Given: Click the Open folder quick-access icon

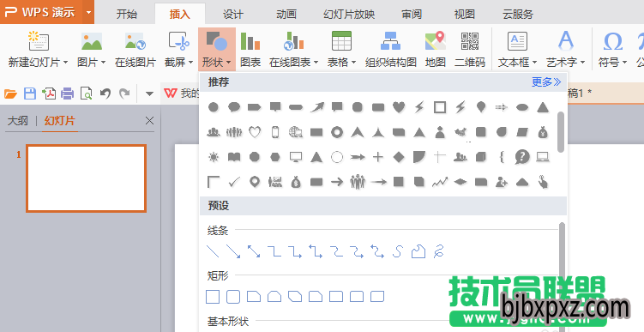Looking at the screenshot, I should pyautogui.click(x=10, y=94).
